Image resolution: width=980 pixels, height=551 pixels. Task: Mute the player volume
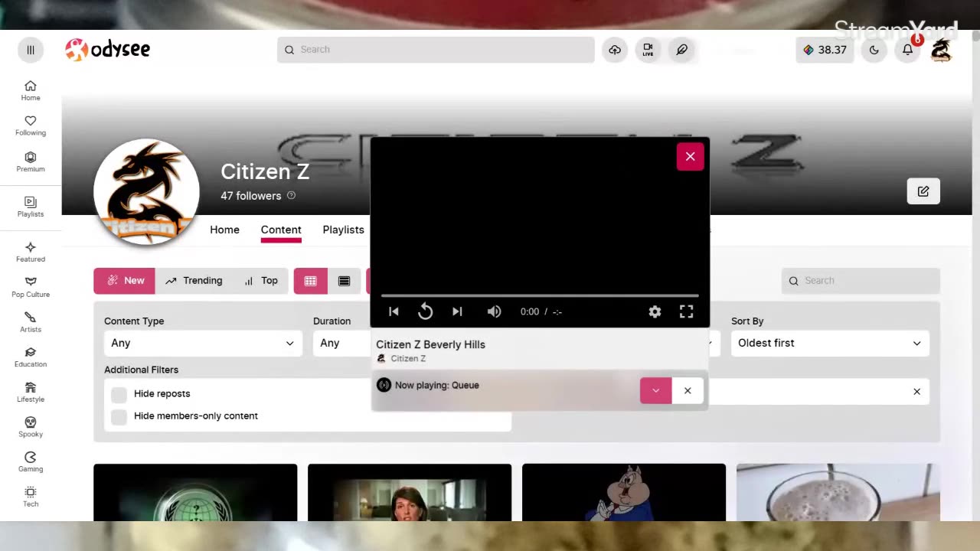tap(495, 311)
